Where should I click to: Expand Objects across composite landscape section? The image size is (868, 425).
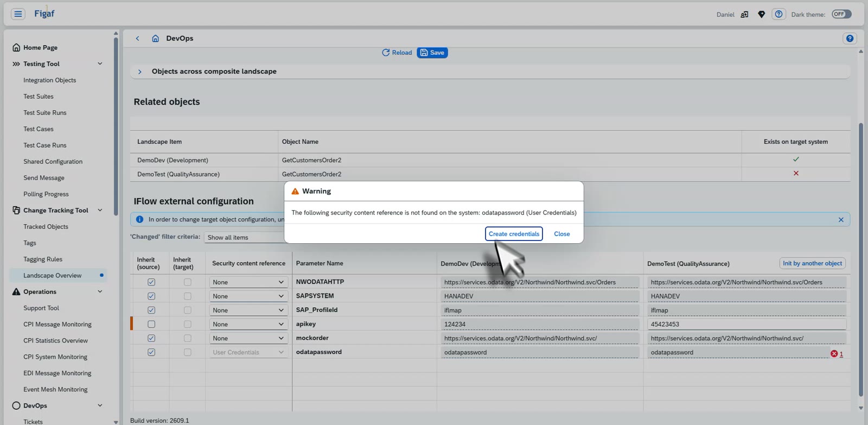click(139, 72)
